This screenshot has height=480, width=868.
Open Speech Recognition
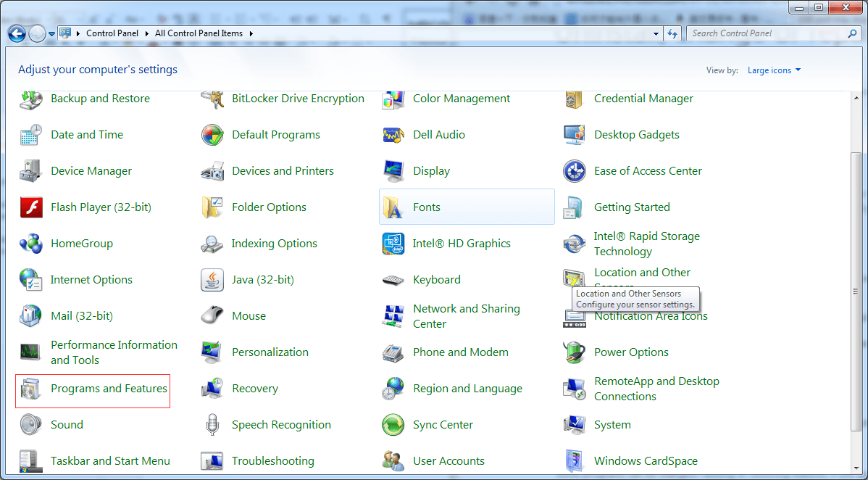click(x=280, y=424)
